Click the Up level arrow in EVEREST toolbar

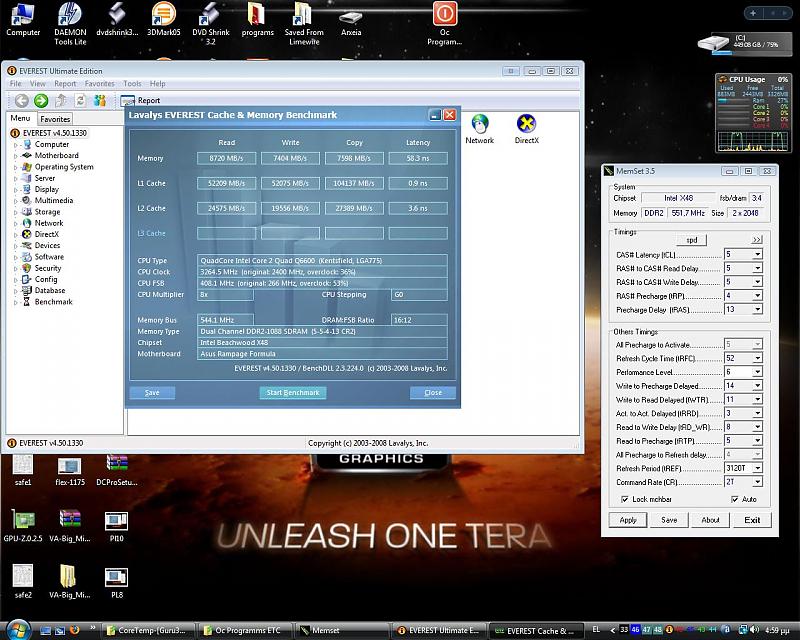tap(61, 101)
